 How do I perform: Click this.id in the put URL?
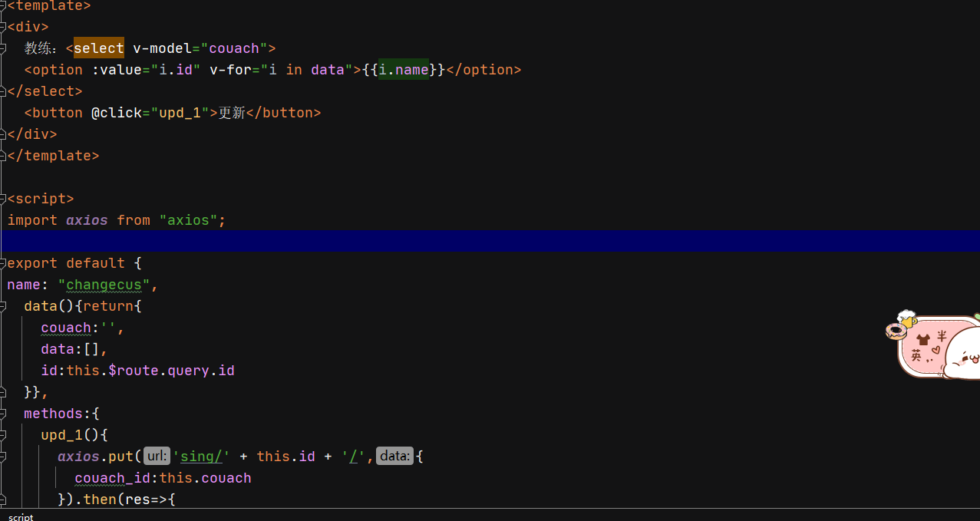(286, 457)
